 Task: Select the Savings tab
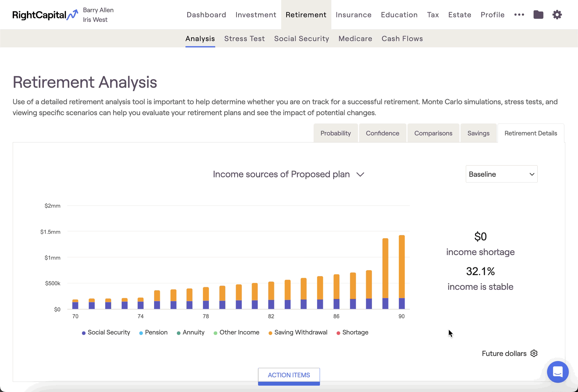click(478, 133)
